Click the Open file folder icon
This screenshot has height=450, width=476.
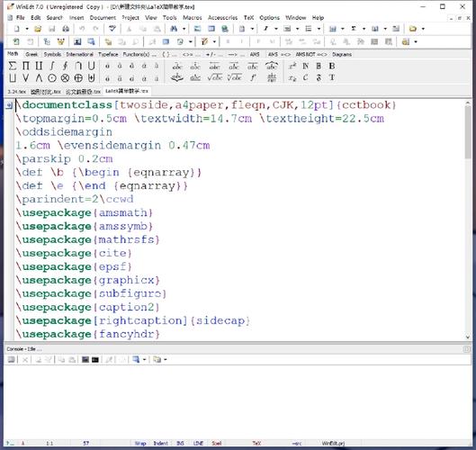[x=38, y=29]
